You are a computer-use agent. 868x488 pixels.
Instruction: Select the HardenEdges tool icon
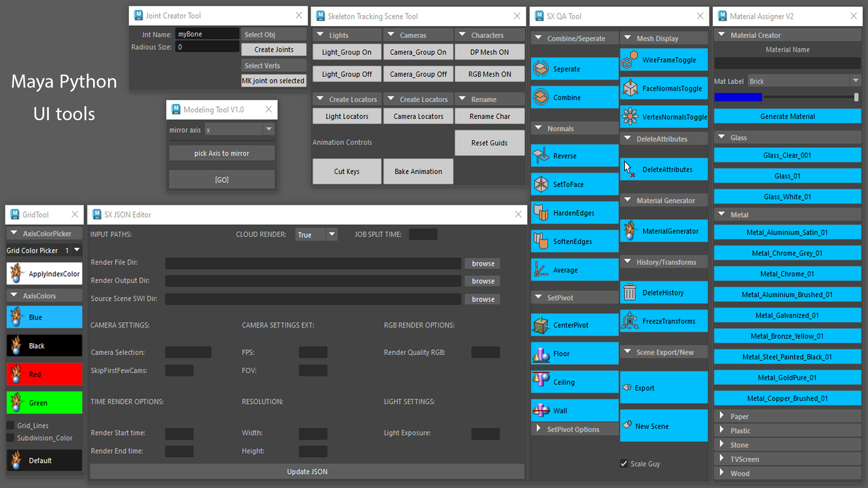(541, 213)
